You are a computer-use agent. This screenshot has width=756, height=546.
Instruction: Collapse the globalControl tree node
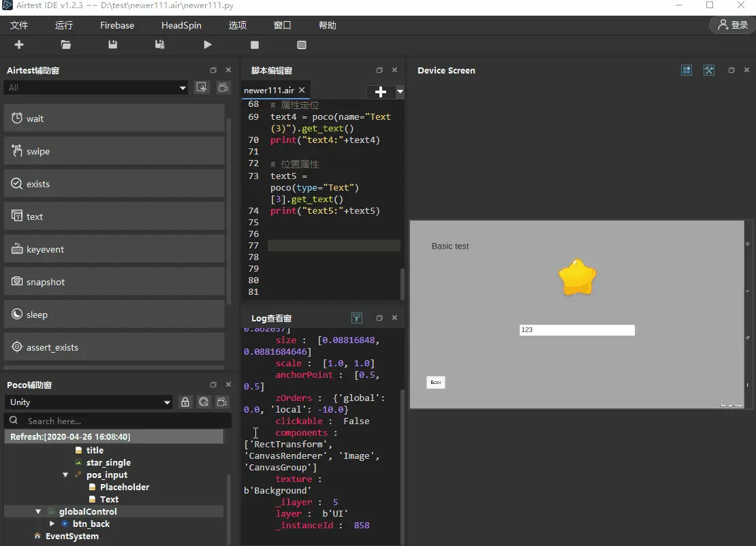pyautogui.click(x=38, y=512)
